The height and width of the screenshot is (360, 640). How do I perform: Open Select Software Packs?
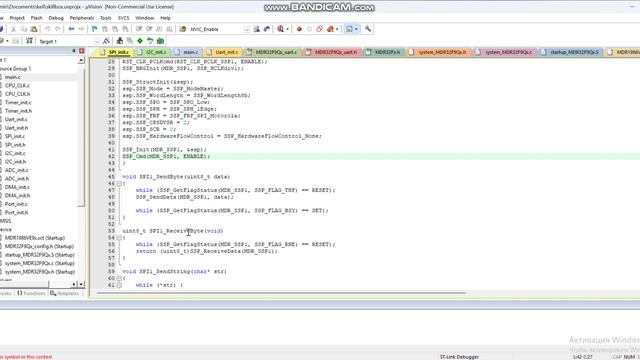pos(150,41)
